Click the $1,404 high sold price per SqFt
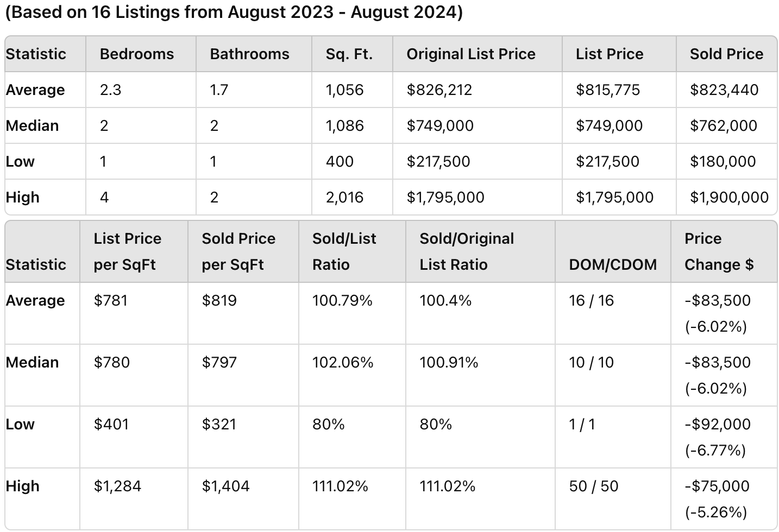 tap(225, 486)
